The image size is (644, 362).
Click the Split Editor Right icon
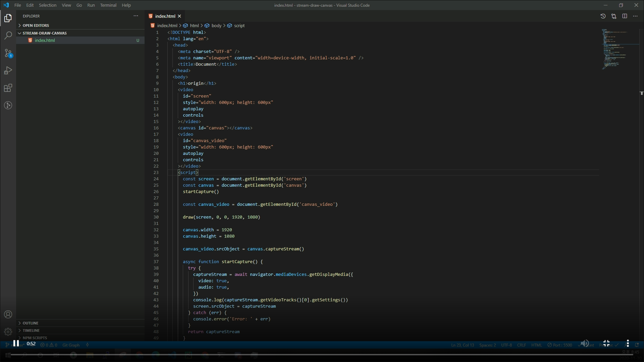point(625,16)
